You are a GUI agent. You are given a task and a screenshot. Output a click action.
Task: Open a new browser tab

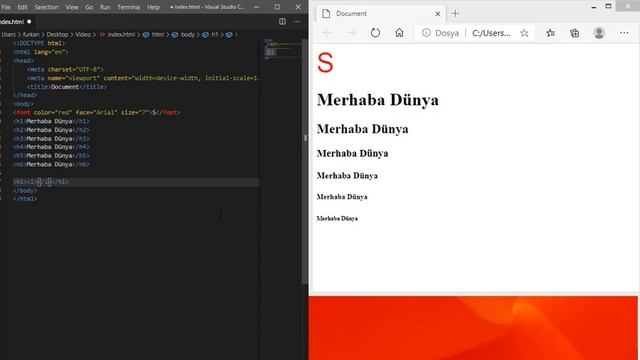click(x=456, y=13)
